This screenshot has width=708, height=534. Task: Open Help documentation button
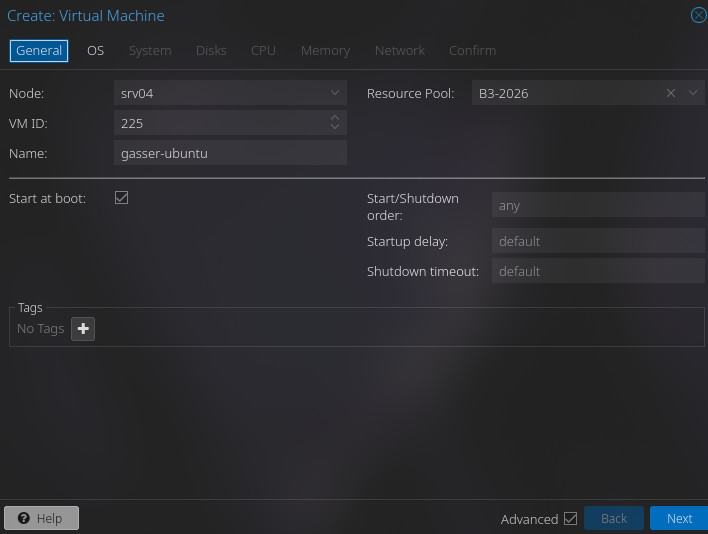click(x=41, y=518)
